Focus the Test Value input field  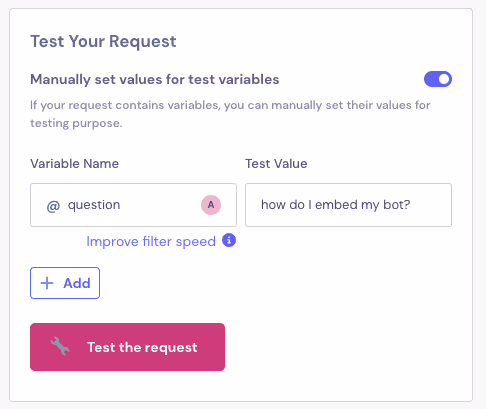click(348, 205)
